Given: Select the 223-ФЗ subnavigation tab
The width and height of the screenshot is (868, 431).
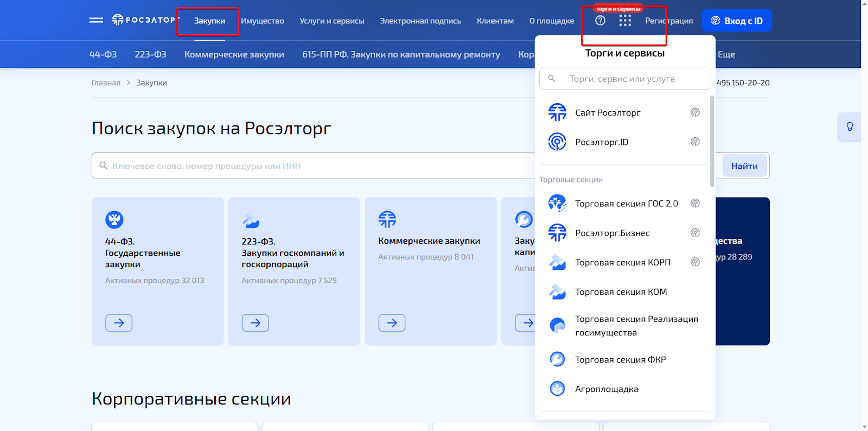Looking at the screenshot, I should coord(151,54).
